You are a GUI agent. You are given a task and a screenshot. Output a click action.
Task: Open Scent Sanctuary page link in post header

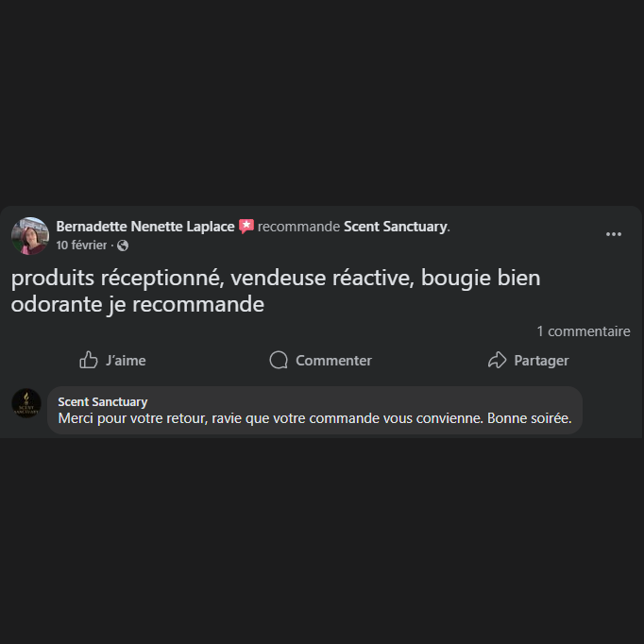point(395,227)
